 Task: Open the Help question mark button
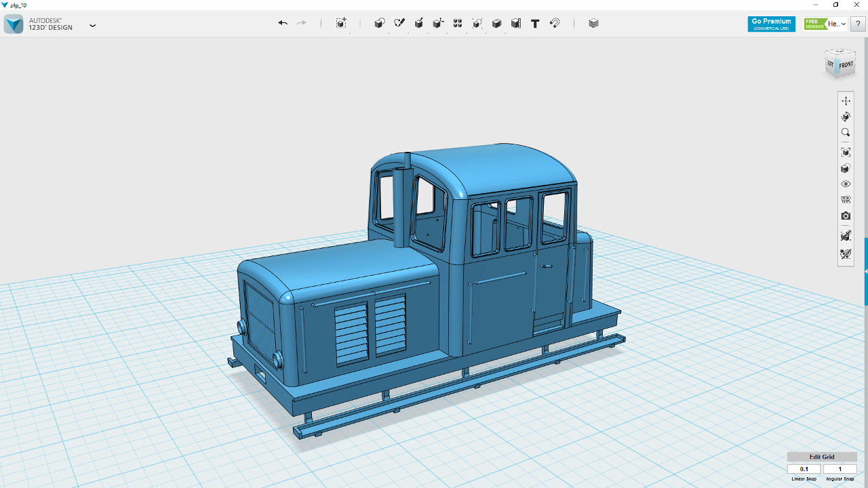tap(858, 24)
